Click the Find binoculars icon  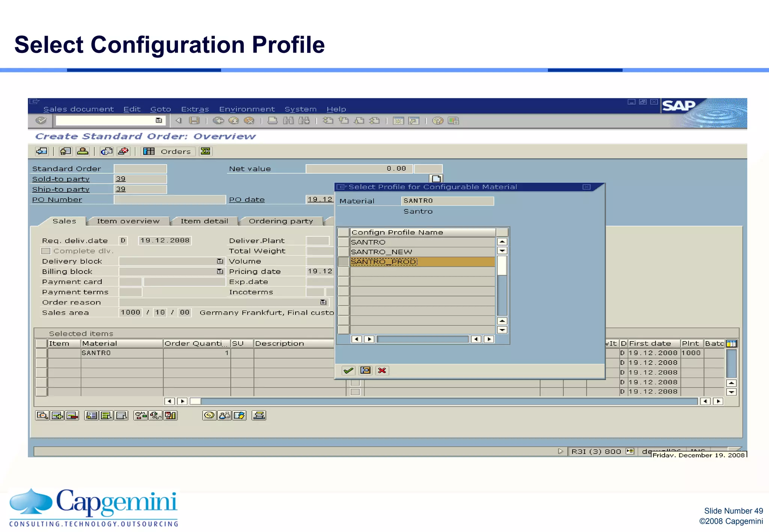[x=288, y=120]
